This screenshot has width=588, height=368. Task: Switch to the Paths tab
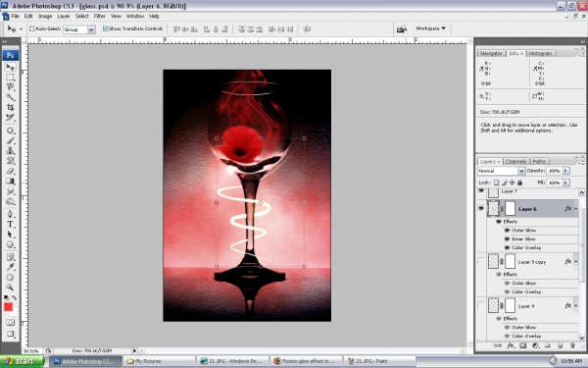click(539, 162)
